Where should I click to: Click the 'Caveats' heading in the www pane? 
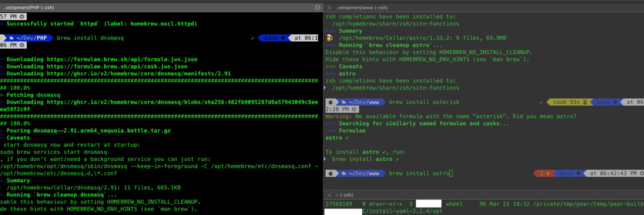tap(350, 67)
